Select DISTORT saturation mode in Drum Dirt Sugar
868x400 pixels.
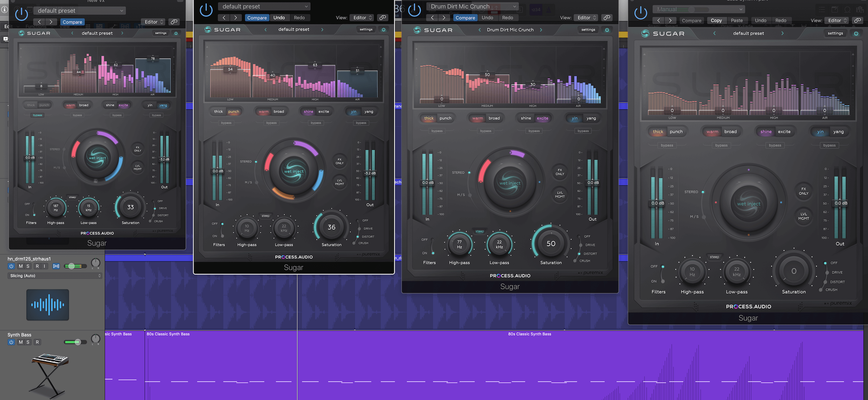click(590, 254)
